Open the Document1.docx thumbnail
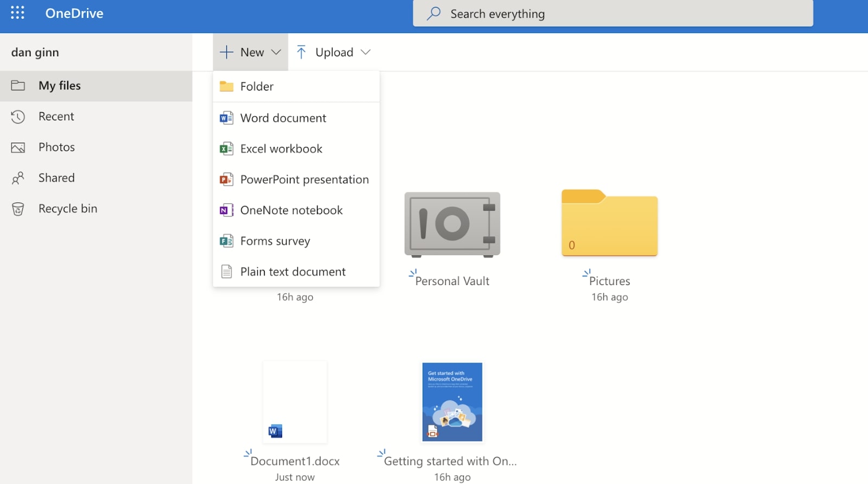The width and height of the screenshot is (868, 484). coord(295,402)
